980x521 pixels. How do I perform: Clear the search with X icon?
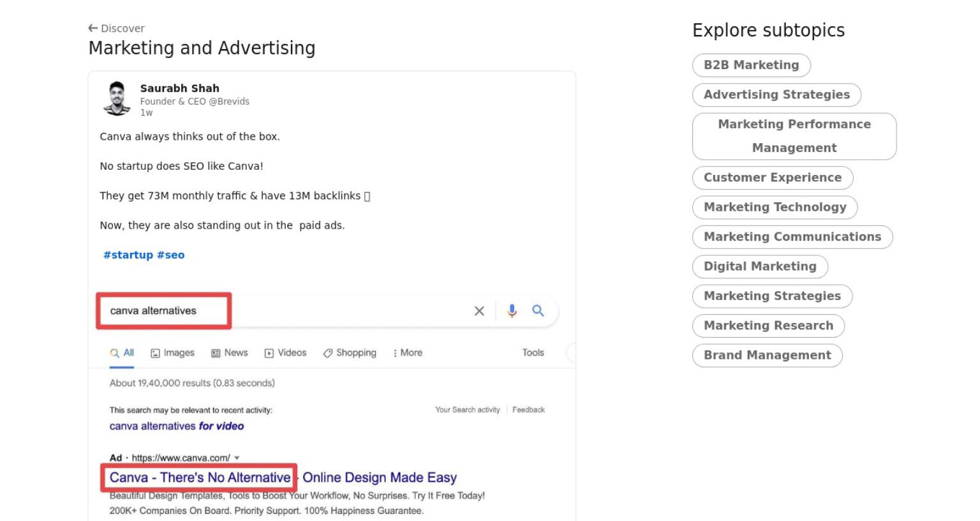479,311
